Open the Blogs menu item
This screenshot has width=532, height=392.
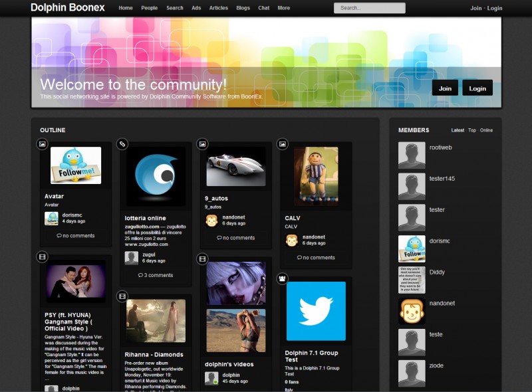click(x=243, y=8)
